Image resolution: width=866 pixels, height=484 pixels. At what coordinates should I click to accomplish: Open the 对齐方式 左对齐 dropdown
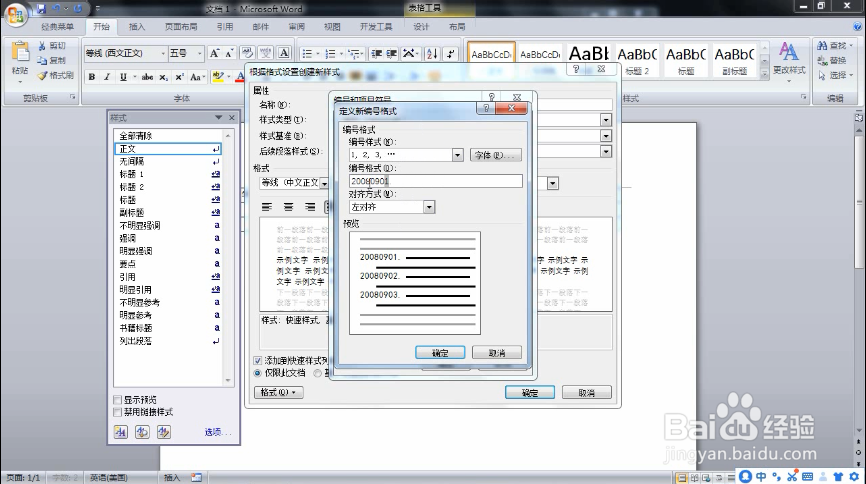point(429,207)
